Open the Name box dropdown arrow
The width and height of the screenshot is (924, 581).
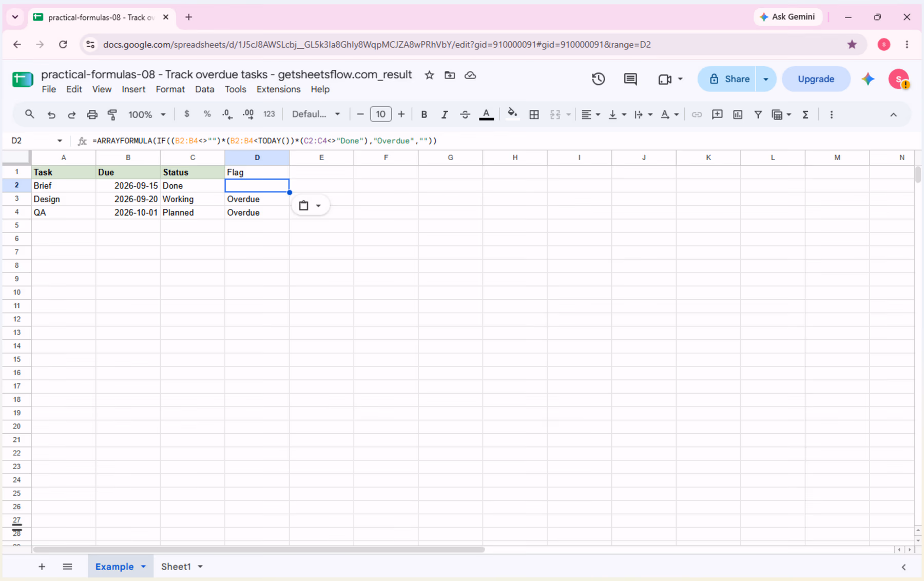[x=60, y=141]
